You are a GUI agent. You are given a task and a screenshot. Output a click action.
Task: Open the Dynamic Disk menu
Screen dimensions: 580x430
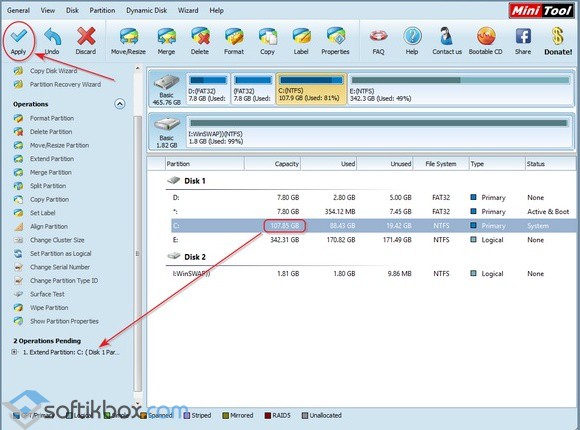point(146,10)
